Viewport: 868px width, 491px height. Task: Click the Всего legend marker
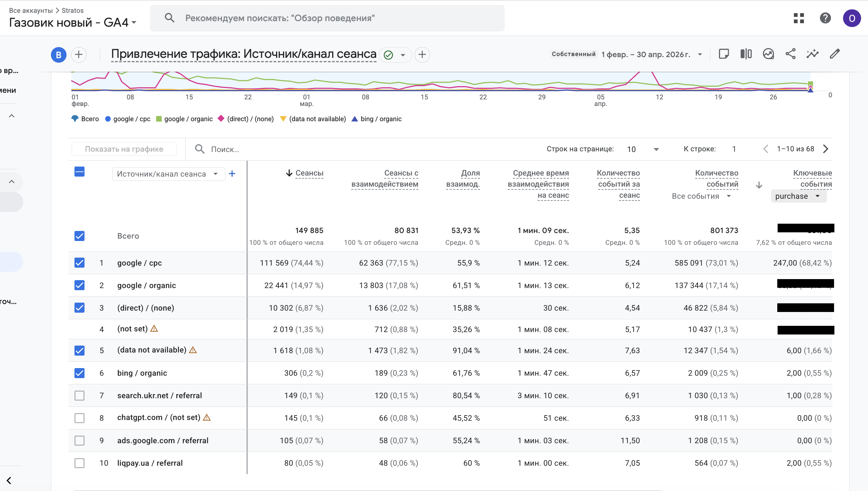pos(75,119)
